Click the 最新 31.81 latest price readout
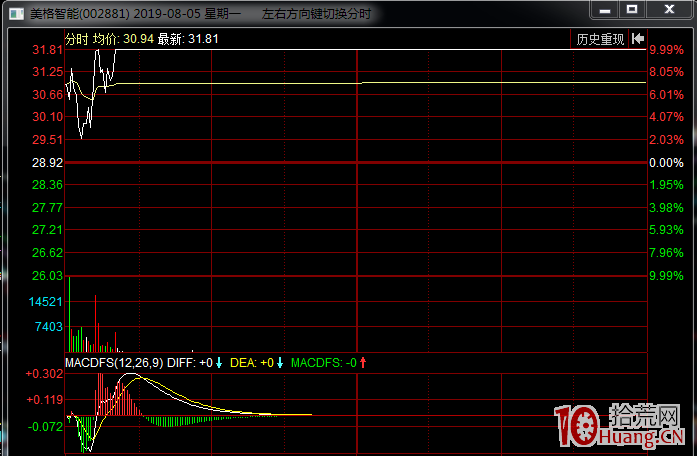697x456 pixels. (x=188, y=39)
